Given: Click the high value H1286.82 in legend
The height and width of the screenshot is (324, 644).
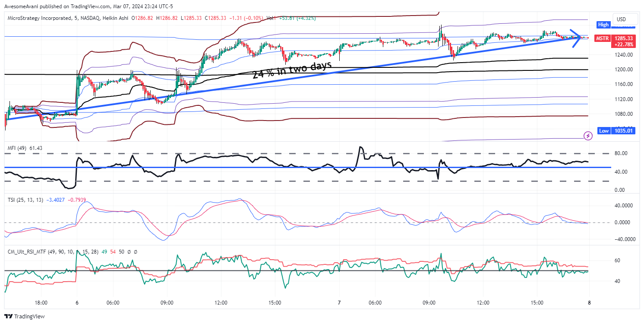Looking at the screenshot, I should 167,18.
